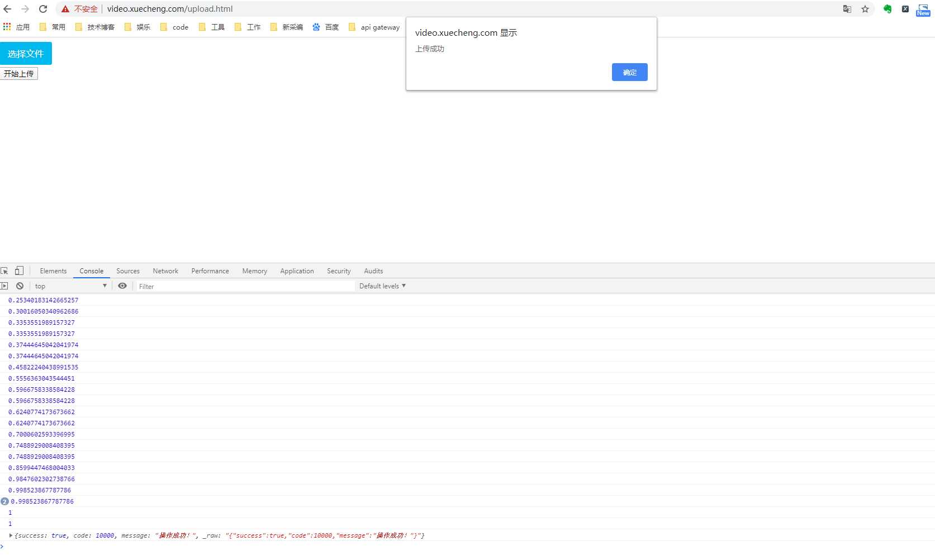Confirm the alert with 确定
Viewport: 935px width, 560px height.
630,72
